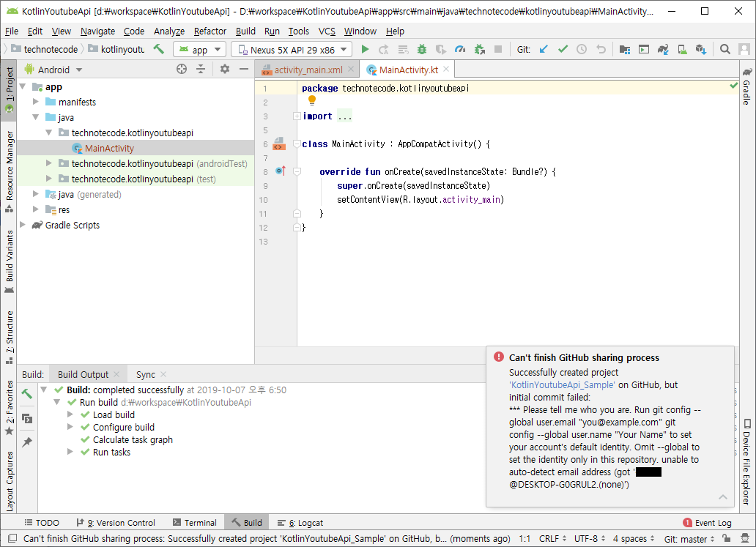This screenshot has height=547, width=756.
Task: Open the Refactor menu
Action: point(210,31)
